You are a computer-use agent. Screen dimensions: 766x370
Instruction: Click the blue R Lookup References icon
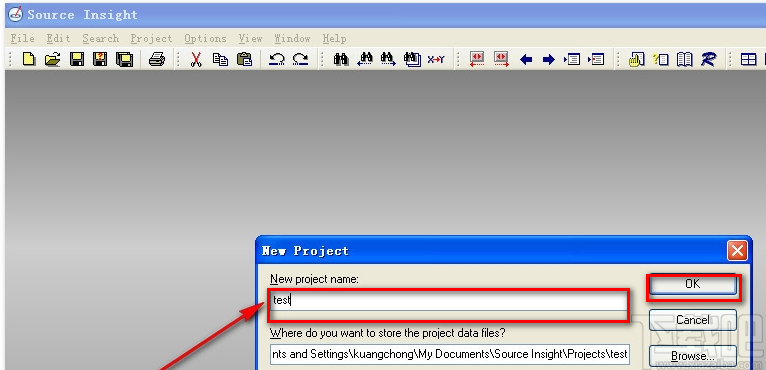(708, 60)
